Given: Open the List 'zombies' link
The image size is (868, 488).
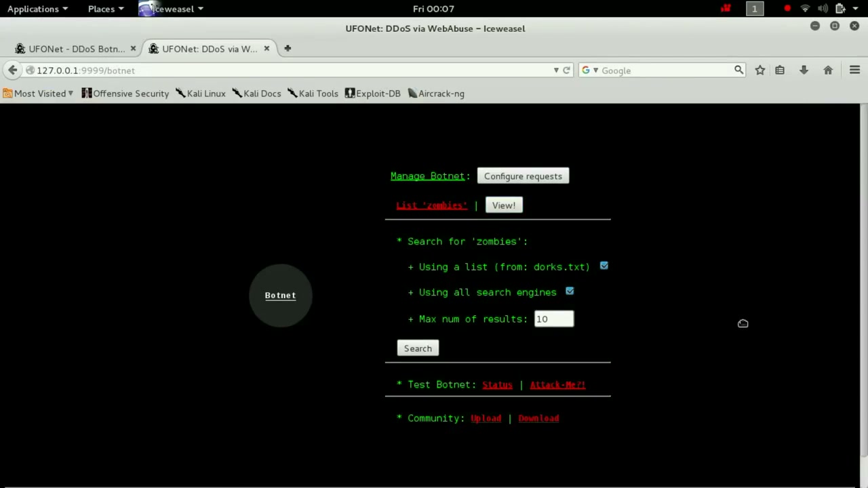Looking at the screenshot, I should 432,205.
